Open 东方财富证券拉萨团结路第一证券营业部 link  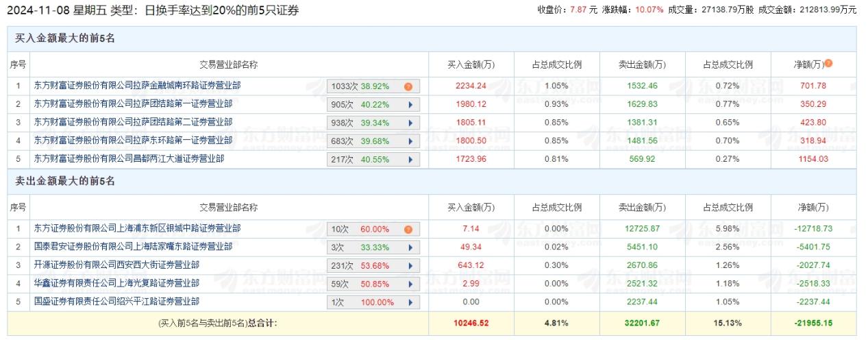point(133,104)
